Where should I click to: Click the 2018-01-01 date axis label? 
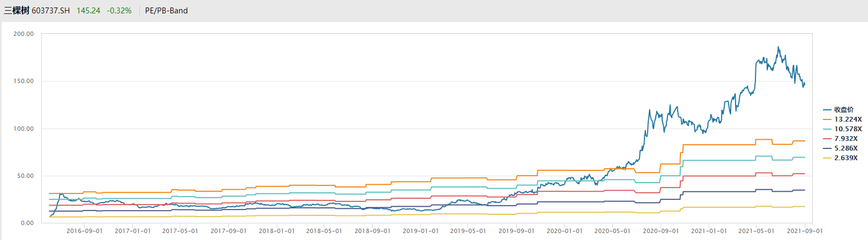point(277,231)
